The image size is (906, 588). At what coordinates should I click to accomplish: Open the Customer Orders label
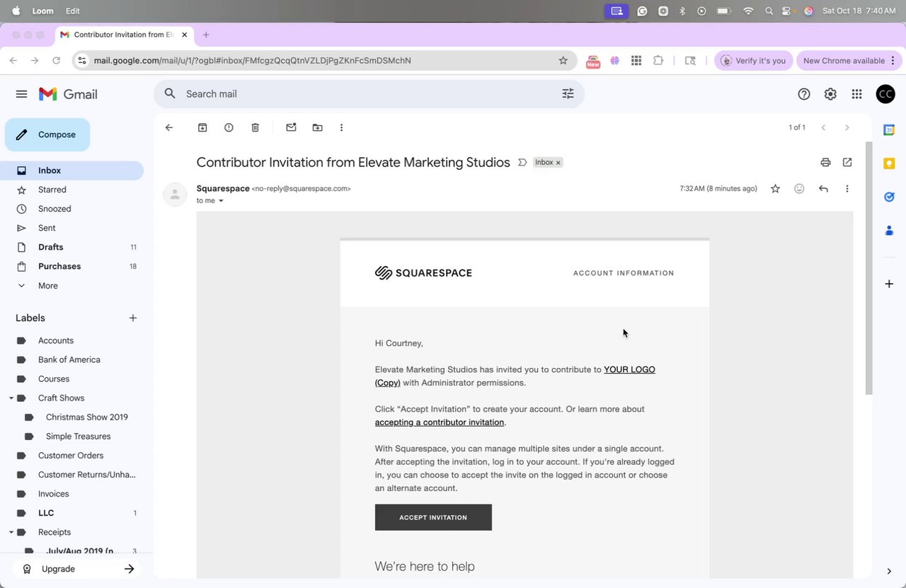71,456
